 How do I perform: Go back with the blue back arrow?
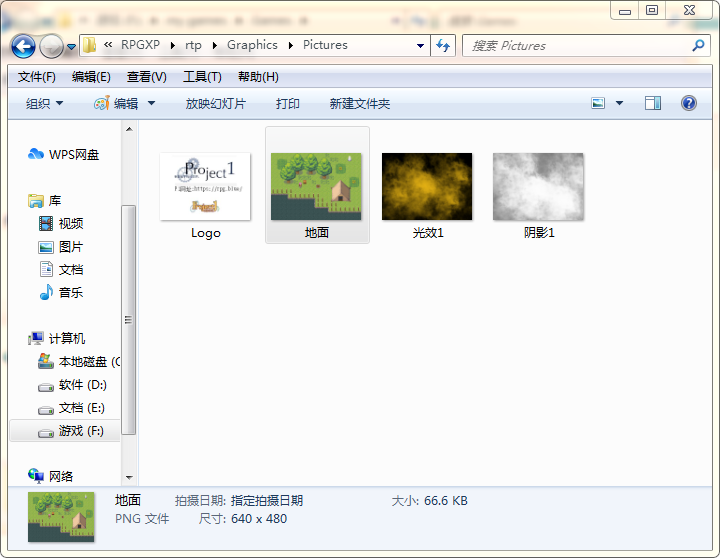pyautogui.click(x=23, y=46)
